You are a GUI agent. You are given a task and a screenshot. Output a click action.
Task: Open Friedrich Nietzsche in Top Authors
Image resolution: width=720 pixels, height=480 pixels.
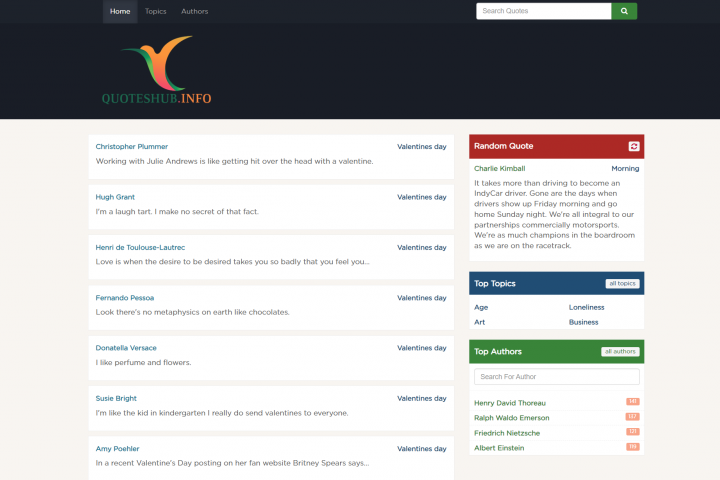click(507, 433)
